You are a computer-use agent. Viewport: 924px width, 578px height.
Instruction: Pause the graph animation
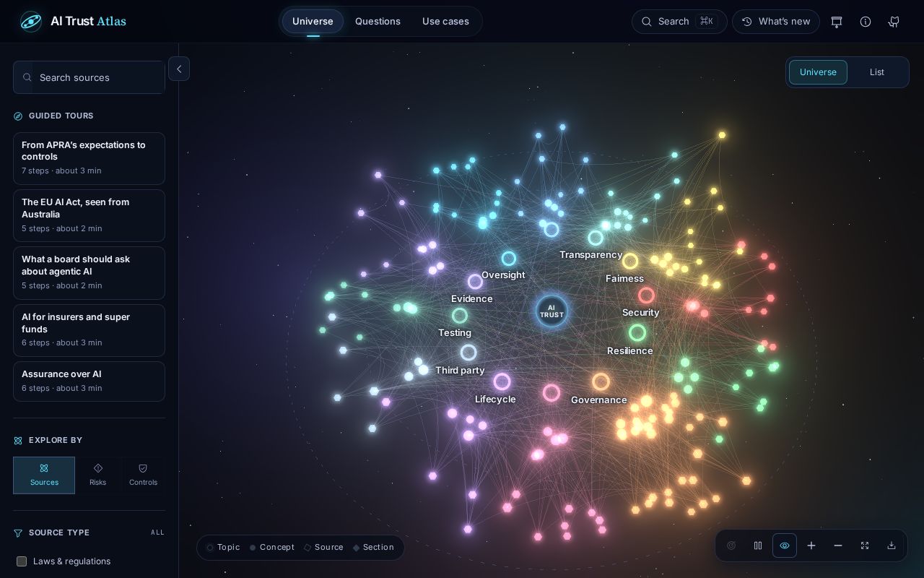click(x=758, y=545)
